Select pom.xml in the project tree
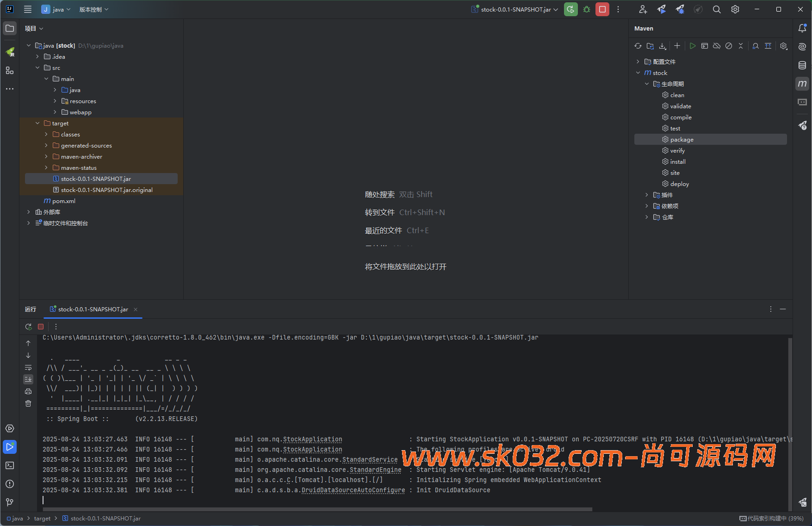 pyautogui.click(x=63, y=201)
